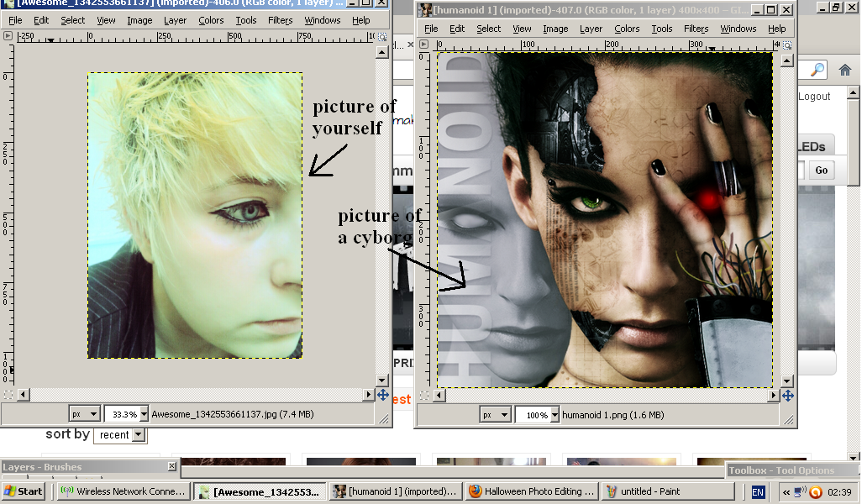Click the browser home icon

(845, 70)
